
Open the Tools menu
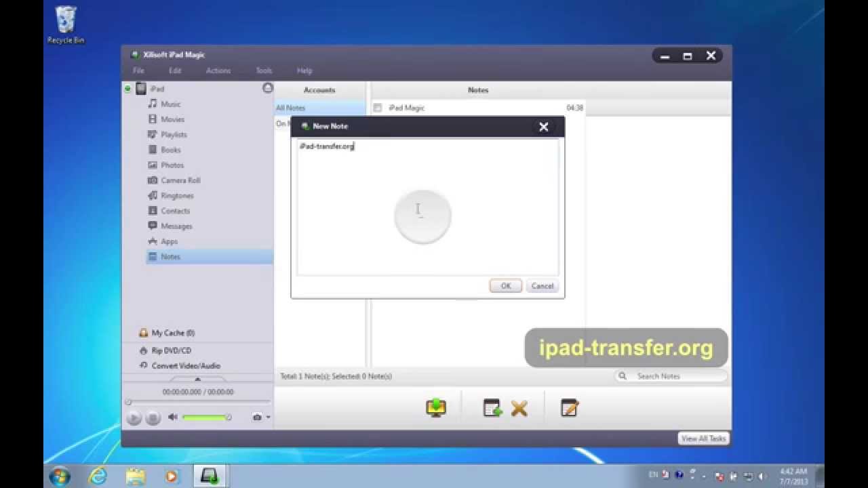264,70
